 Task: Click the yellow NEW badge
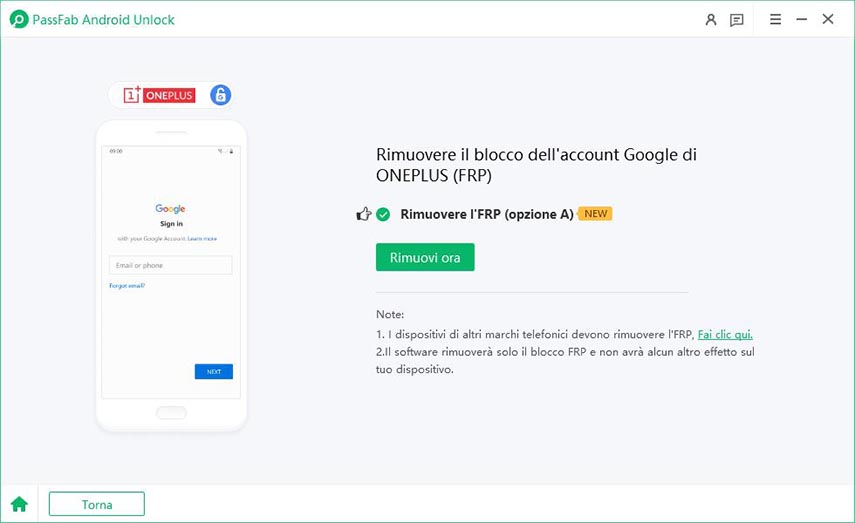595,214
